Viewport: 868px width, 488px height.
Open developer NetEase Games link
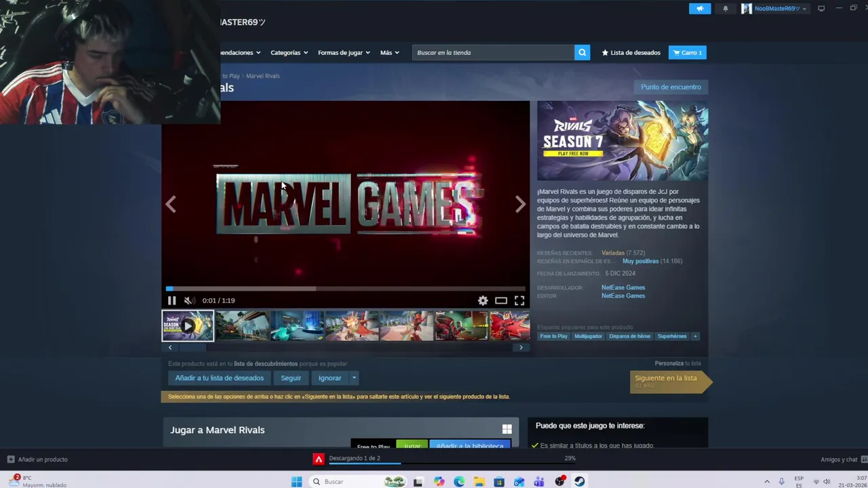point(623,287)
